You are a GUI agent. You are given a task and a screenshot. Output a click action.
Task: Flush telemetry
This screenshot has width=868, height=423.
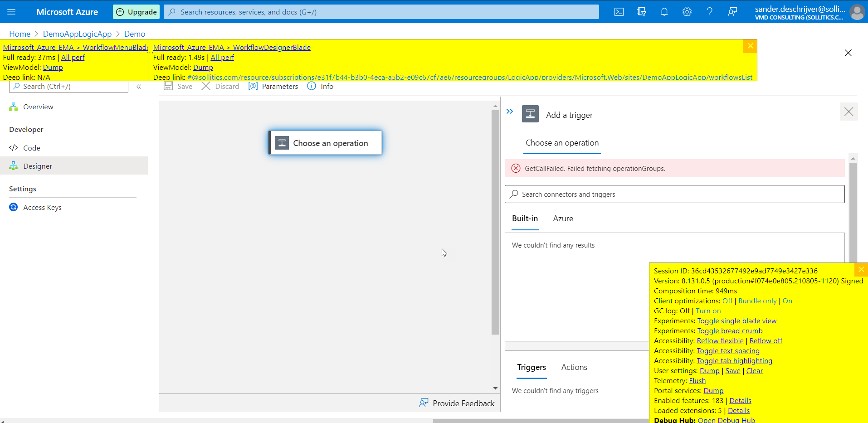pyautogui.click(x=697, y=381)
